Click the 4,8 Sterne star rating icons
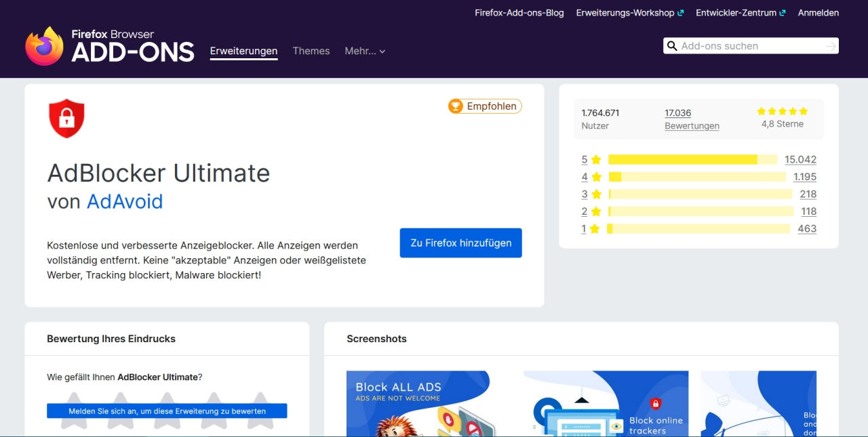Image resolution: width=868 pixels, height=437 pixels. point(783,111)
